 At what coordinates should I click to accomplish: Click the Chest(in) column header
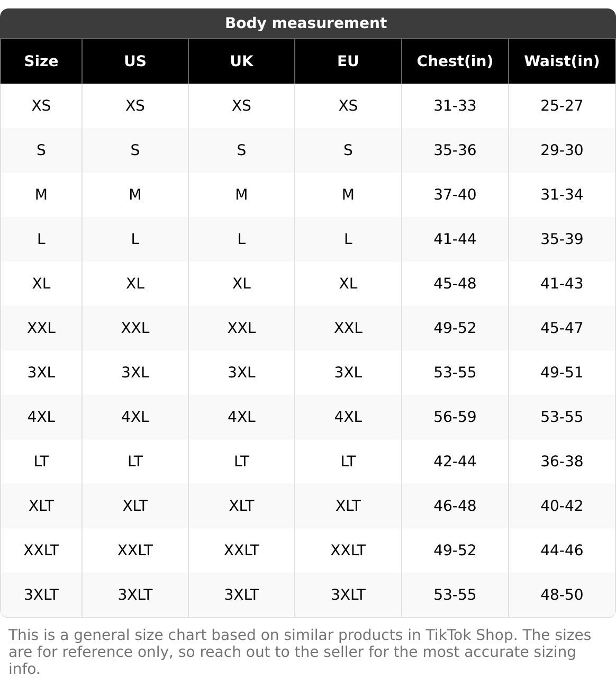tap(455, 61)
